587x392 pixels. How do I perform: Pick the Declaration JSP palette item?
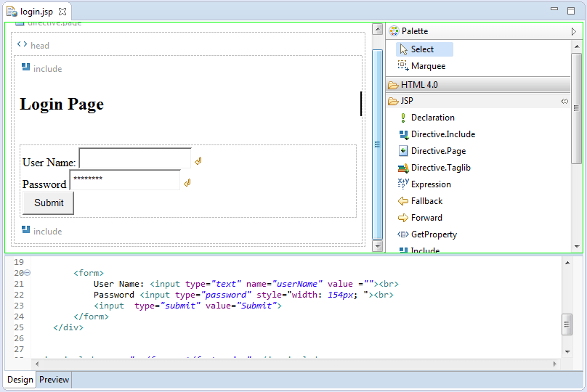pyautogui.click(x=426, y=118)
